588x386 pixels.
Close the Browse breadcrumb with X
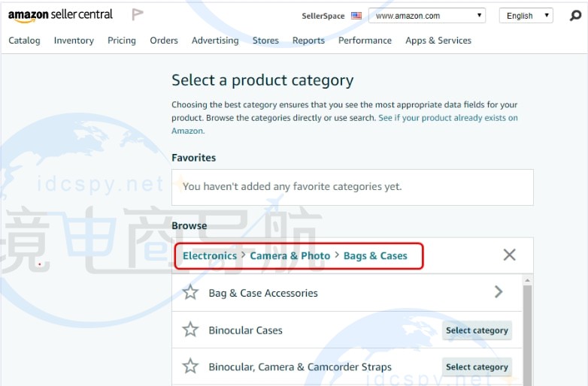point(509,255)
